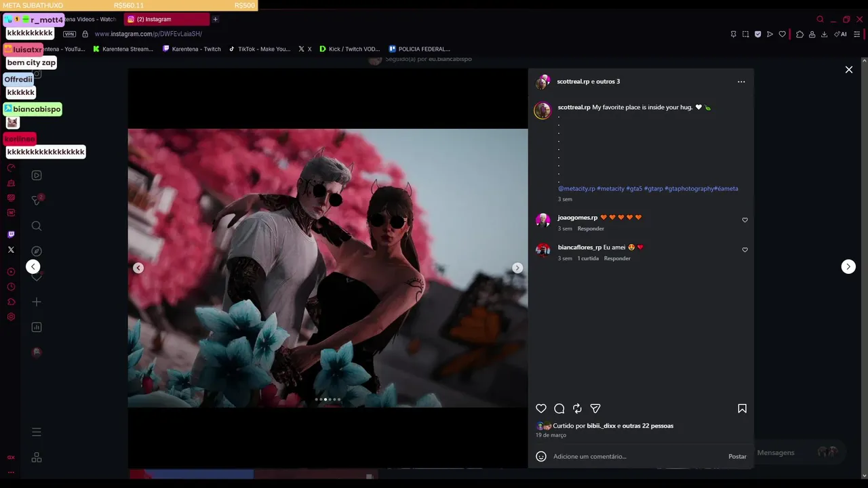
Task: Open Karentena - Twitch bookmark
Action: pos(192,49)
